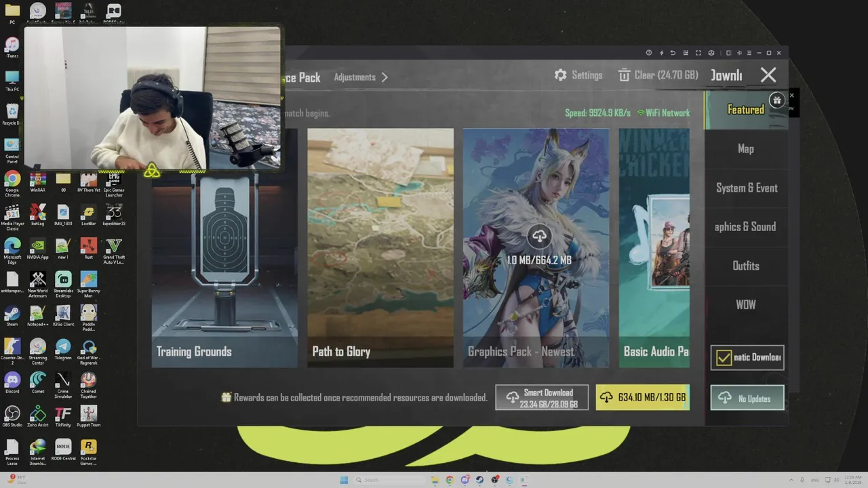
Task: Open Rockstar Games desktop icon
Action: pyautogui.click(x=89, y=451)
